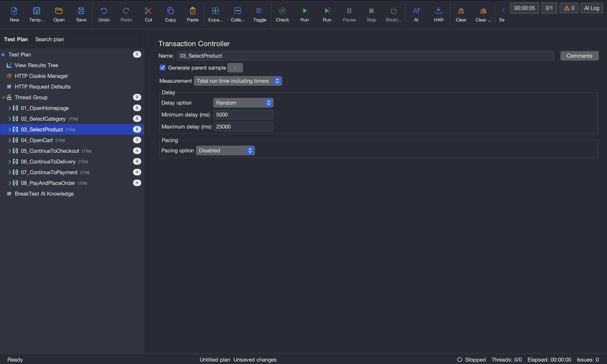The height and width of the screenshot is (364, 607).
Task: Open the AI assistant toolbar icon
Action: pos(416,11)
